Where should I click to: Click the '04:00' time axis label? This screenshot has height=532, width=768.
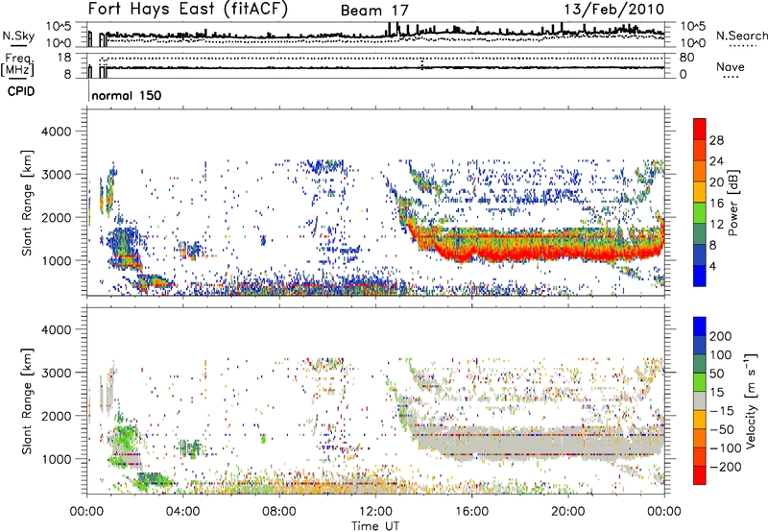coord(183,512)
